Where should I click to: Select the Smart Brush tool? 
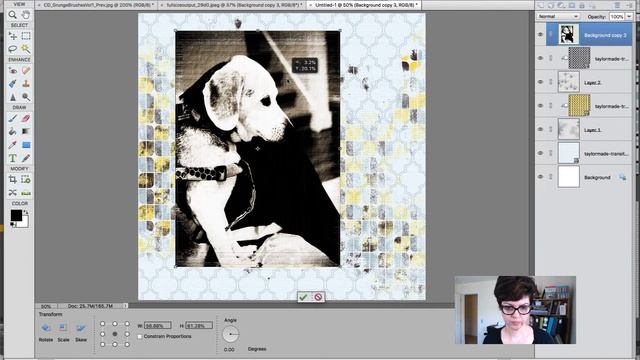point(13,84)
